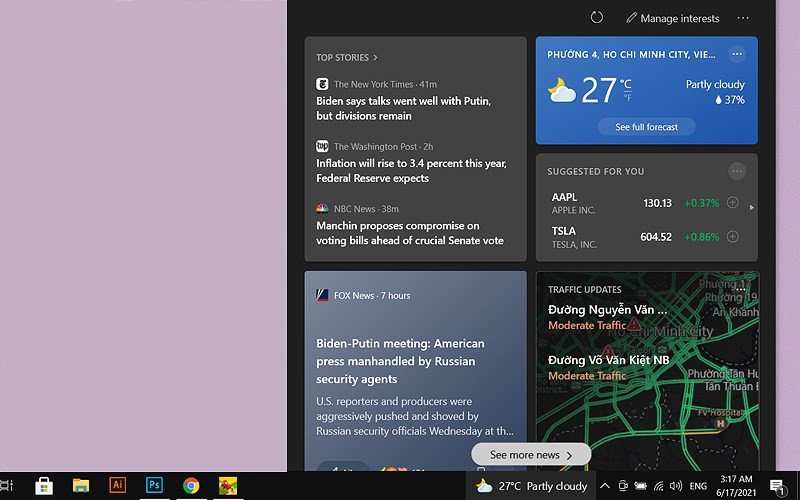
Task: Add TSLA to watchlist with plus icon
Action: pyautogui.click(x=733, y=237)
